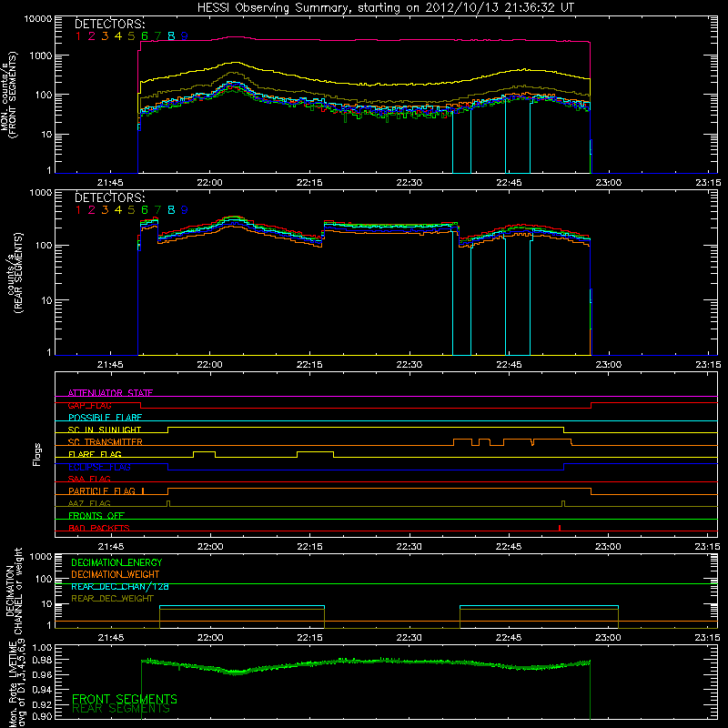This screenshot has width=728, height=728.
Task: Click the FRONTS_OFF flag label
Action: click(x=96, y=516)
